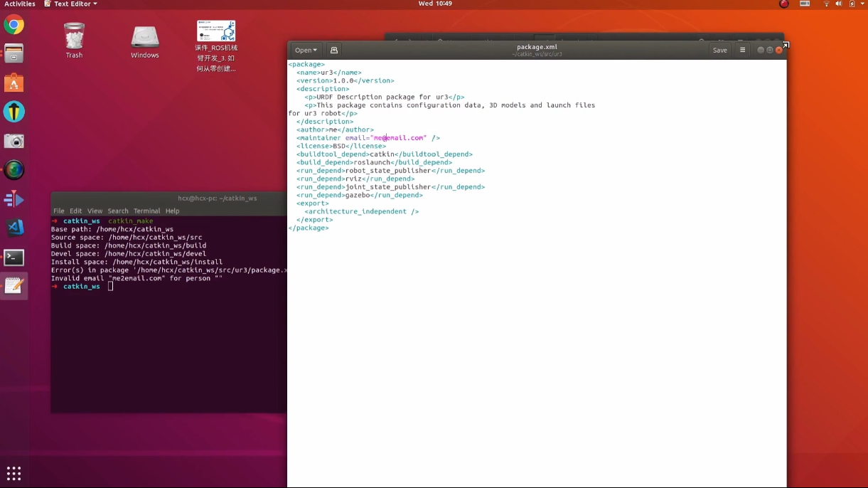
Task: Open the terminal's View menu
Action: 95,211
